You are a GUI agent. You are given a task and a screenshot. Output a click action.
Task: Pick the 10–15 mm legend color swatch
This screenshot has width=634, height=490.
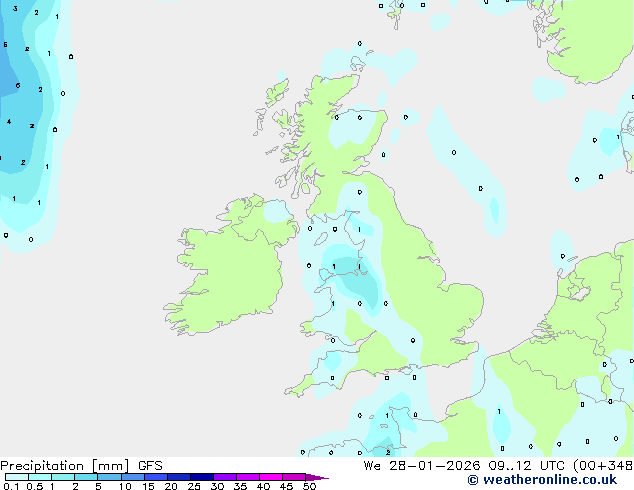(133, 477)
